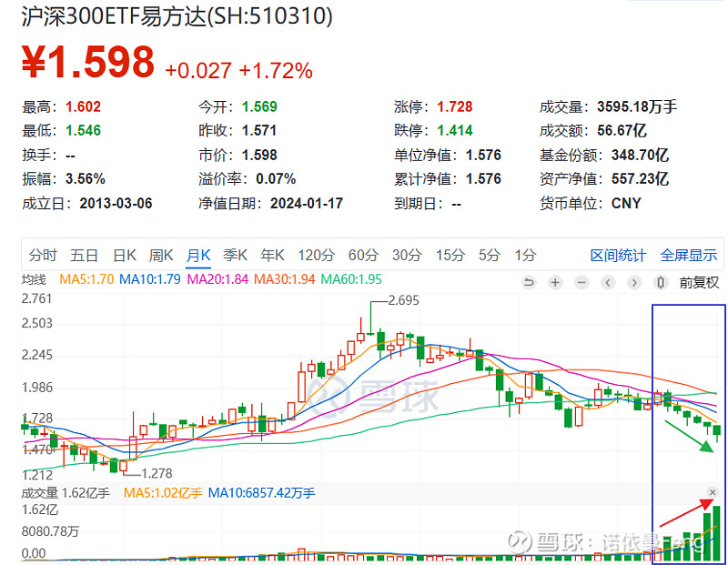Click the 2.245 price axis label

(37, 355)
